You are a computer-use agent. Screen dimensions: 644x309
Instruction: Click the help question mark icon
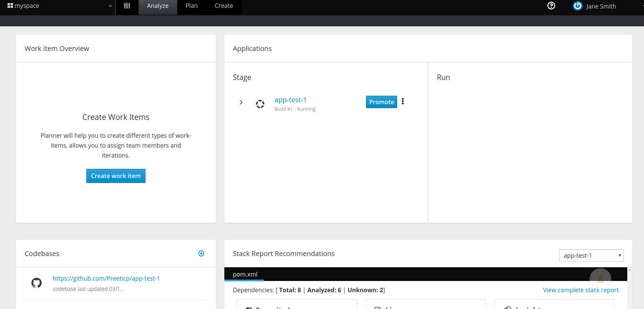click(551, 5)
